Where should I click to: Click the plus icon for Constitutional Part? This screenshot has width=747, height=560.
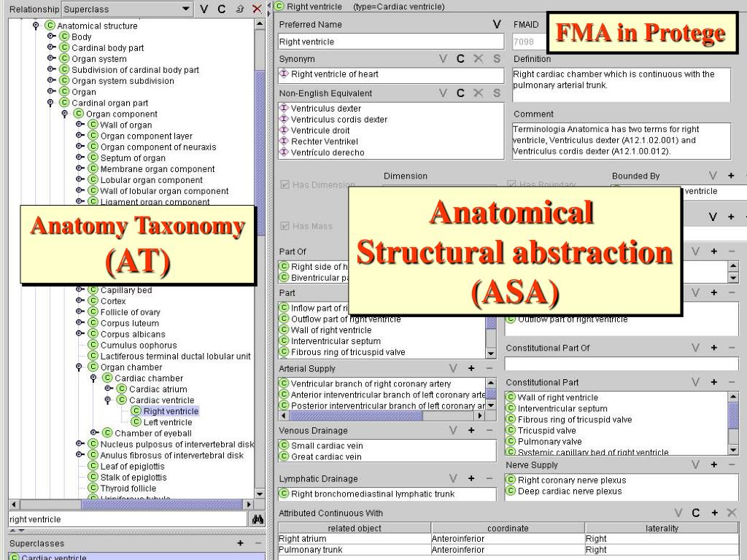coord(713,382)
